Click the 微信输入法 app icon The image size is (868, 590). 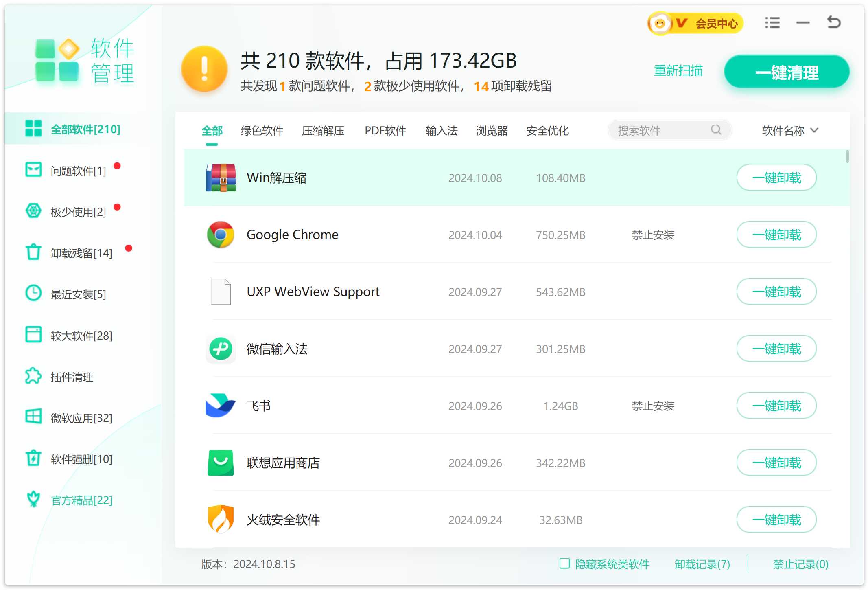click(x=221, y=349)
